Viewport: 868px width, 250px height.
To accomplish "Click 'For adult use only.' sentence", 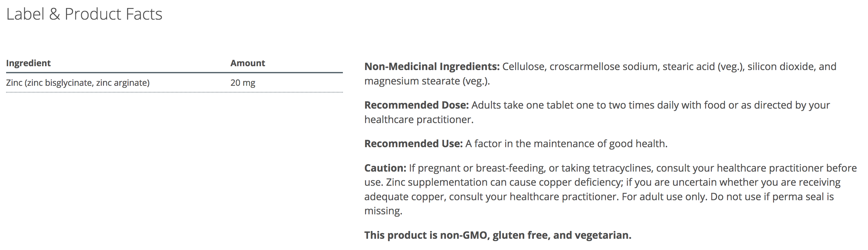I will [664, 197].
